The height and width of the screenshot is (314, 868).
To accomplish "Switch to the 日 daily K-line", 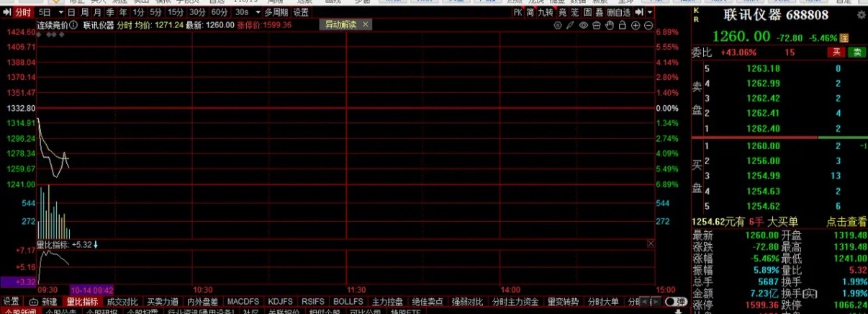I will 71,12.
